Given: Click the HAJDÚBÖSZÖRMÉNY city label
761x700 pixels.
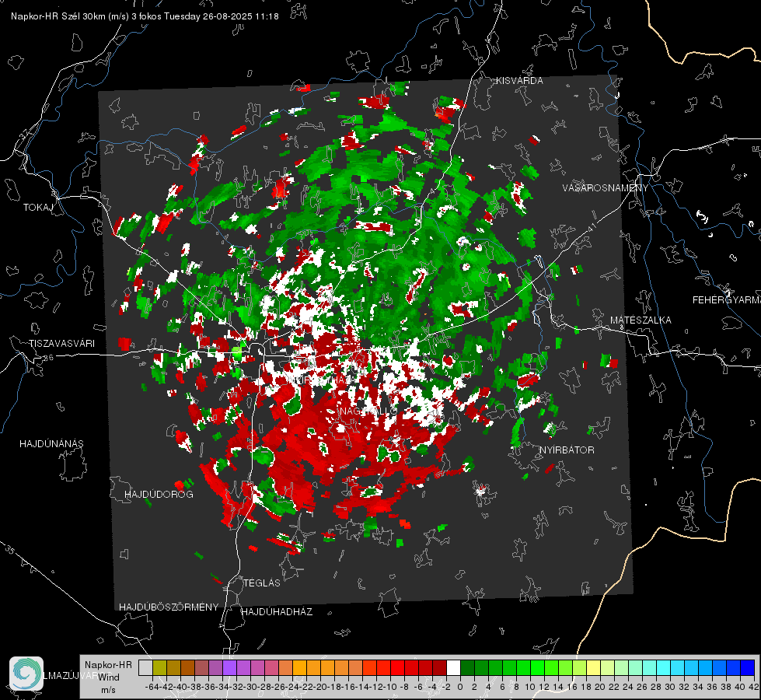Looking at the screenshot, I should tap(169, 607).
